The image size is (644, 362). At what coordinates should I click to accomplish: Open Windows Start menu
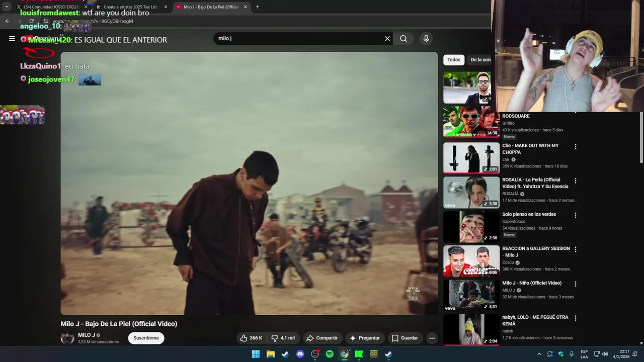pos(256,354)
